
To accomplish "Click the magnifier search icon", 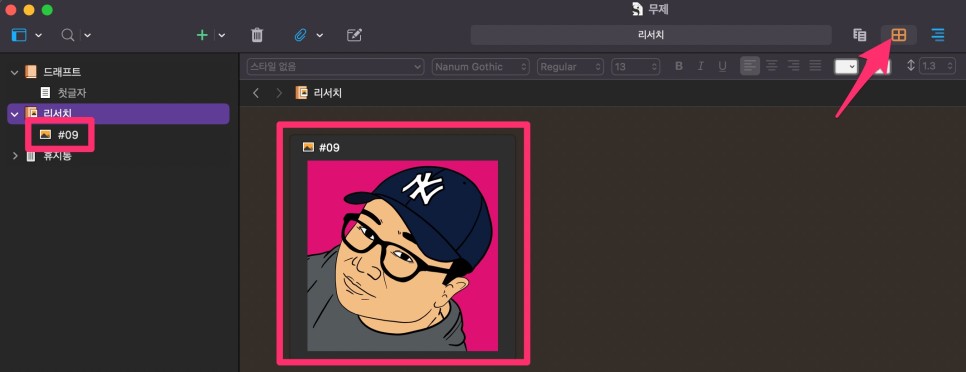I will [68, 35].
